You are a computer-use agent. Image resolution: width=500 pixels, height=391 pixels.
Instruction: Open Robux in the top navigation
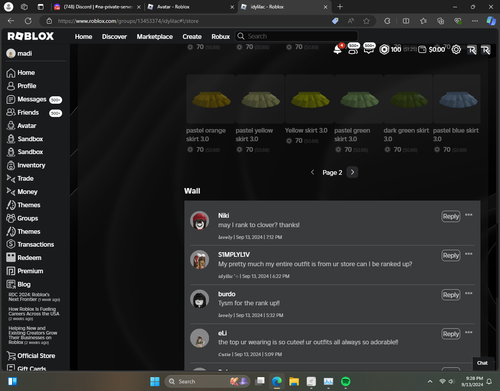coord(221,37)
